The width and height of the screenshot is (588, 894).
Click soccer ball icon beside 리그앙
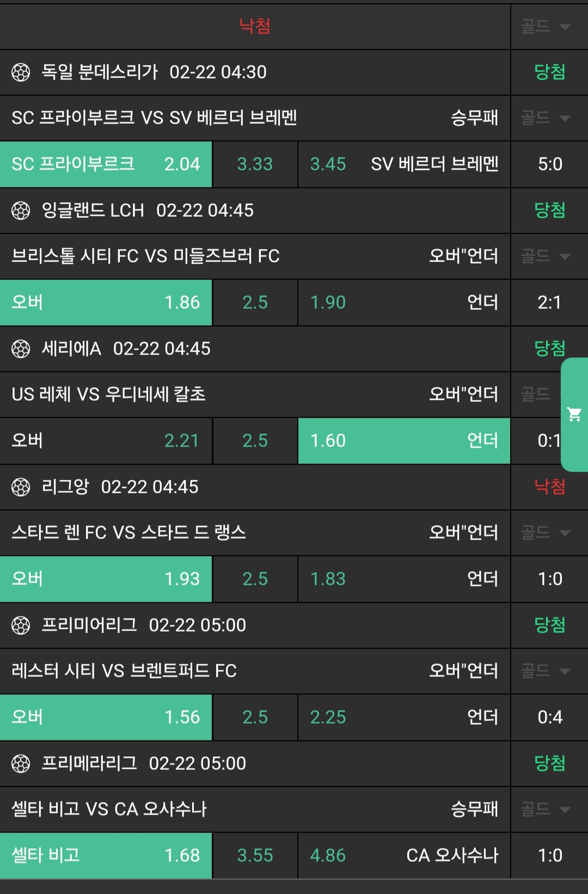pos(21,487)
